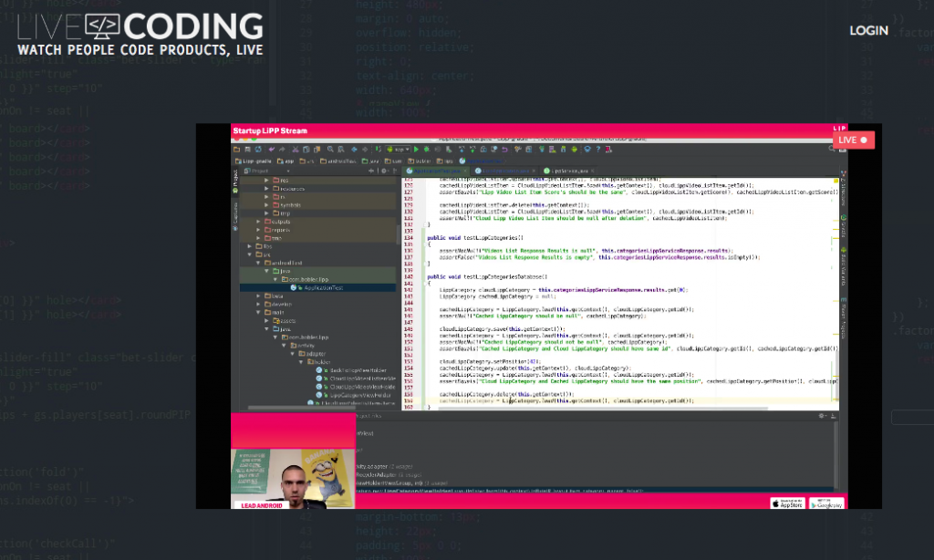This screenshot has height=560, width=934.
Task: Expand the outputs folder node
Action: (258, 221)
